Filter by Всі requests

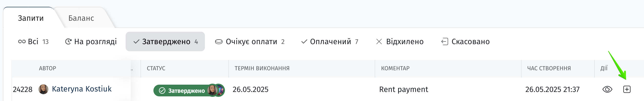tap(33, 41)
